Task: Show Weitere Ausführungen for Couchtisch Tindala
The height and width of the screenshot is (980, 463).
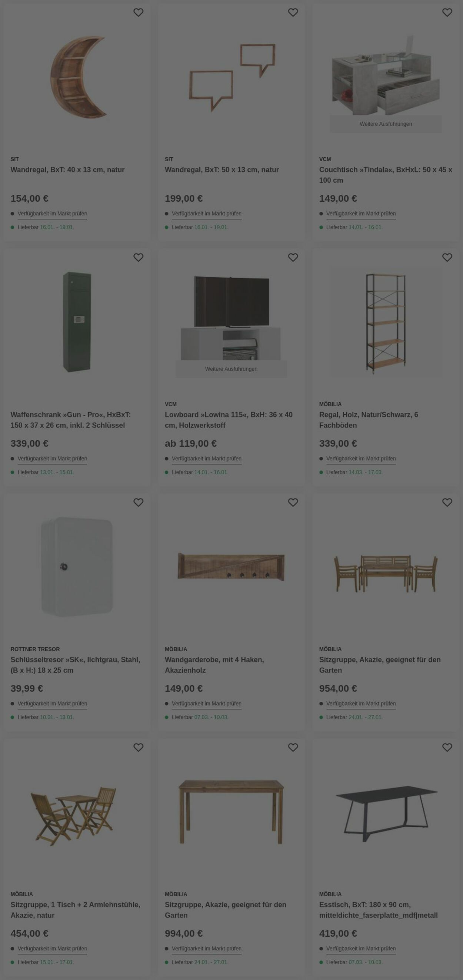Action: [386, 124]
